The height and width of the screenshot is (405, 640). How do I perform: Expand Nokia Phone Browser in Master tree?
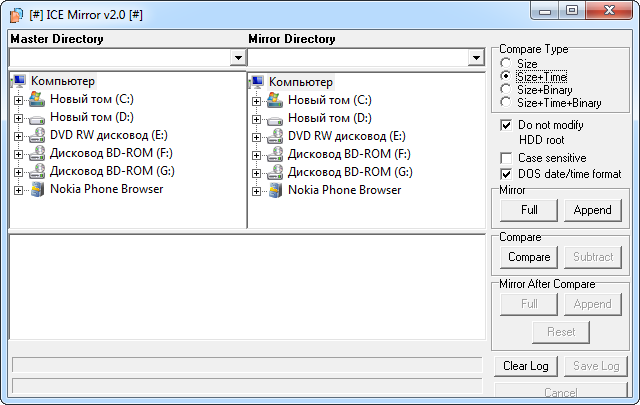(18, 190)
